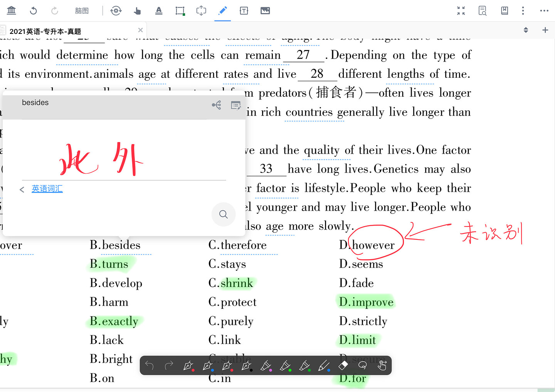
Task: Select the eraser tool
Action: click(343, 365)
